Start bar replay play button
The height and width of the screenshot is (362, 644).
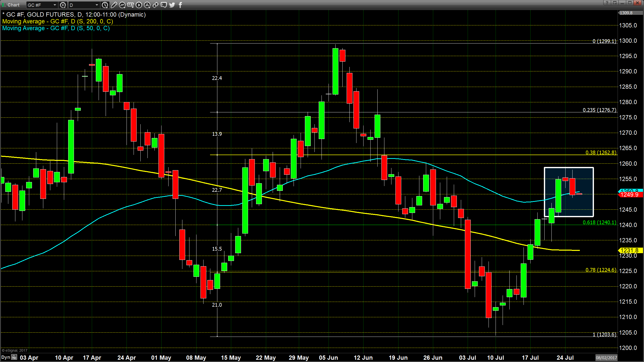click(x=139, y=5)
